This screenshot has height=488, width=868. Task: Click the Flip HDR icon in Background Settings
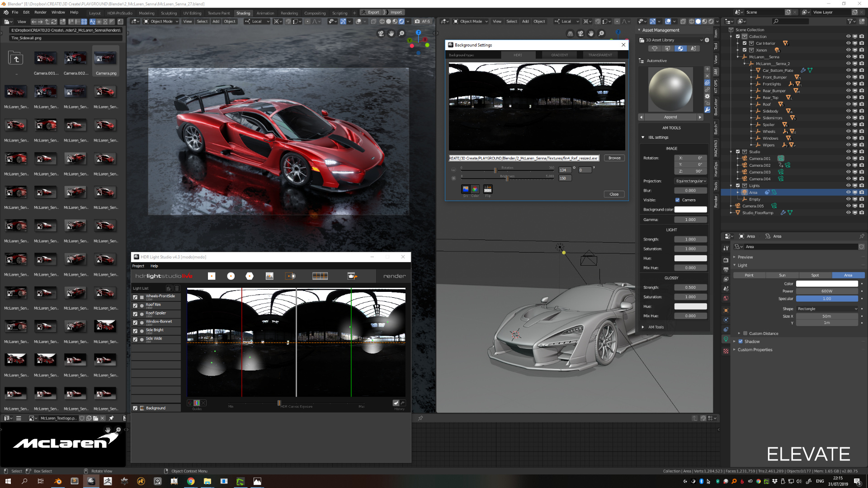(488, 189)
